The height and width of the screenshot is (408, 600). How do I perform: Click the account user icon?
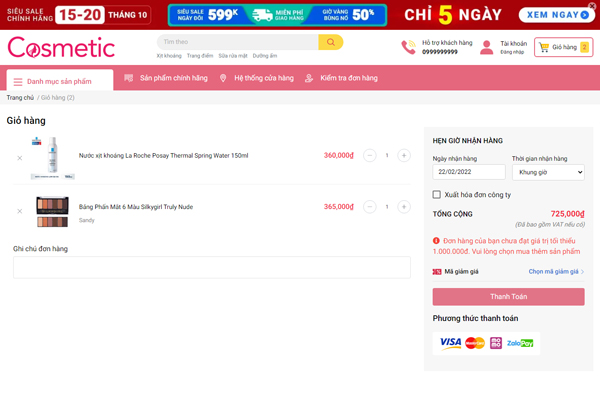pyautogui.click(x=486, y=47)
